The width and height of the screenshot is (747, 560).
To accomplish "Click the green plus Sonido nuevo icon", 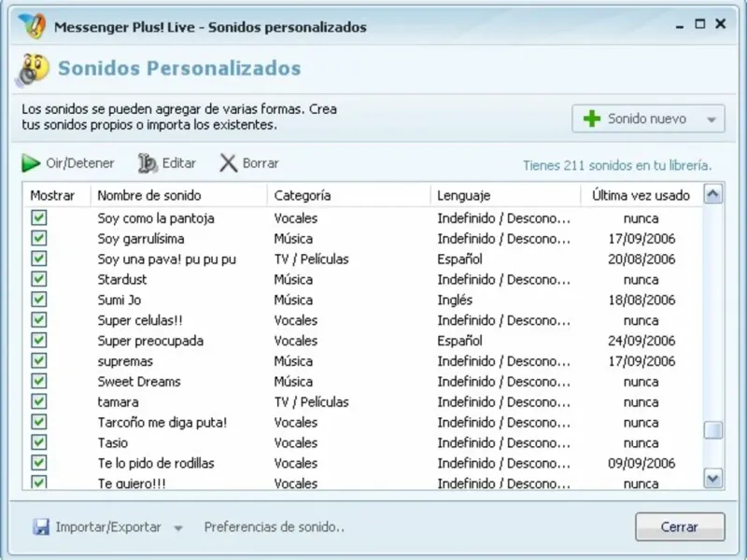I will 591,119.
